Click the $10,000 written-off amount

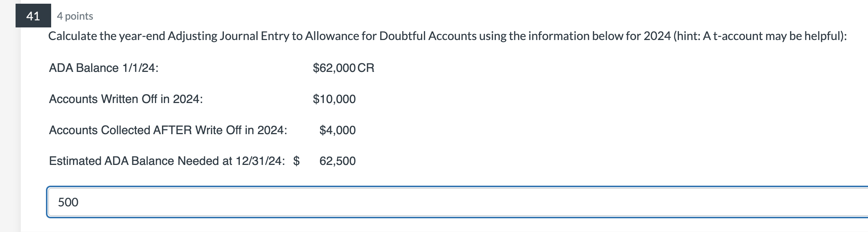coord(334,99)
